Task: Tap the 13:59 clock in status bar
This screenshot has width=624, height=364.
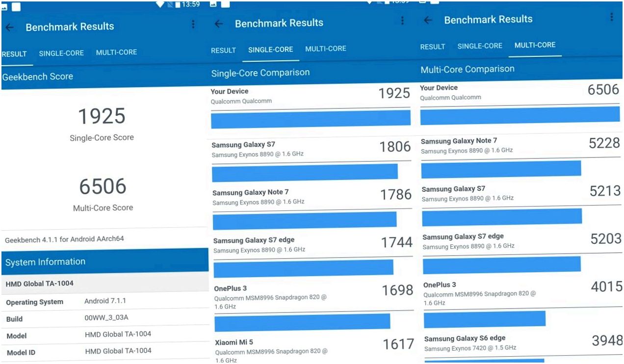Action: pyautogui.click(x=191, y=4)
